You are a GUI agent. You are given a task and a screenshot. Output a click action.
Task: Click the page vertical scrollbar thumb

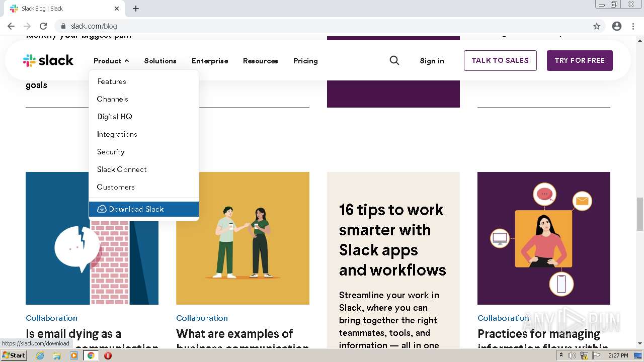tap(639, 214)
